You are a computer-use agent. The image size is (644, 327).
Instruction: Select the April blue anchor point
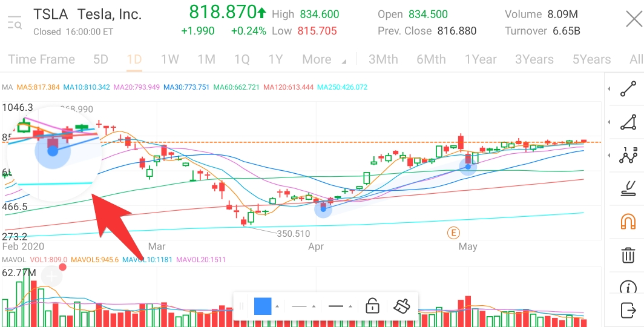click(323, 209)
